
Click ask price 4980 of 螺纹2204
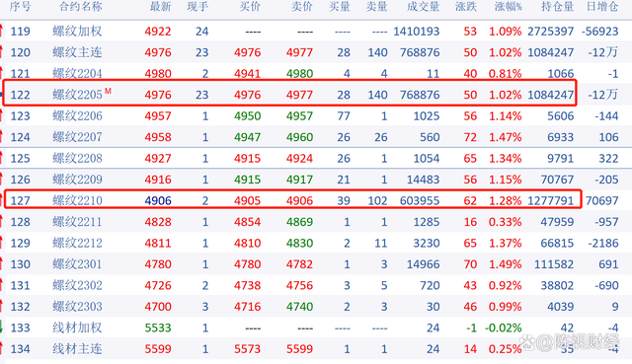tap(299, 74)
